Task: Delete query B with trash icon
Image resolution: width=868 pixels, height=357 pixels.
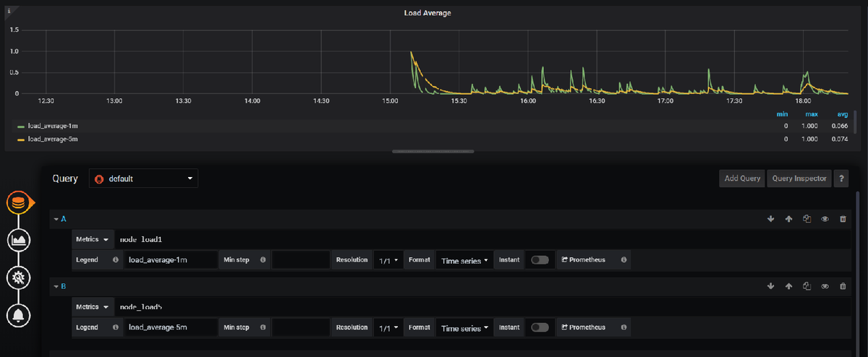Action: 843,286
